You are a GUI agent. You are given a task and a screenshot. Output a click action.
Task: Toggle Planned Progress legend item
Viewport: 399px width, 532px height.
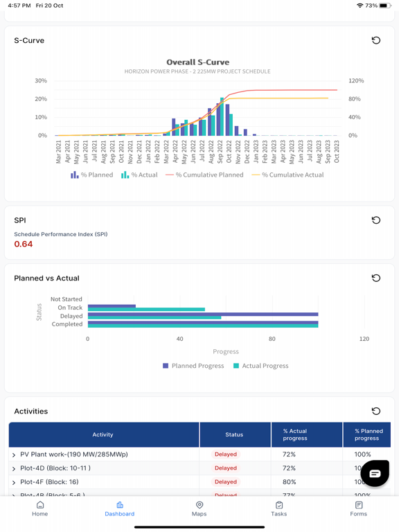[x=193, y=366]
